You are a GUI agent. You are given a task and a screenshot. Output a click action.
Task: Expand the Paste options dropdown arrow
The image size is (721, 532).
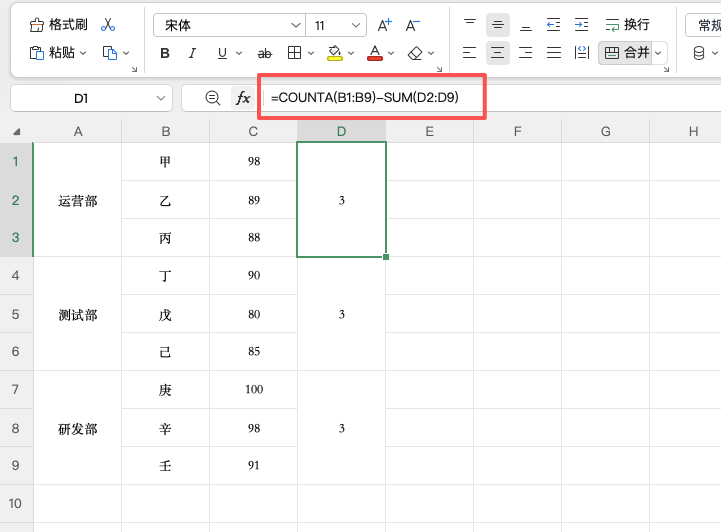point(83,53)
